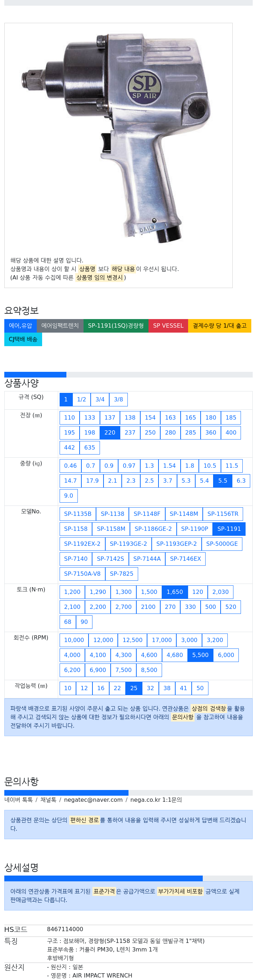Select the 3/8 SQ size option
The width and height of the screenshot is (257, 980).
pyautogui.click(x=119, y=400)
